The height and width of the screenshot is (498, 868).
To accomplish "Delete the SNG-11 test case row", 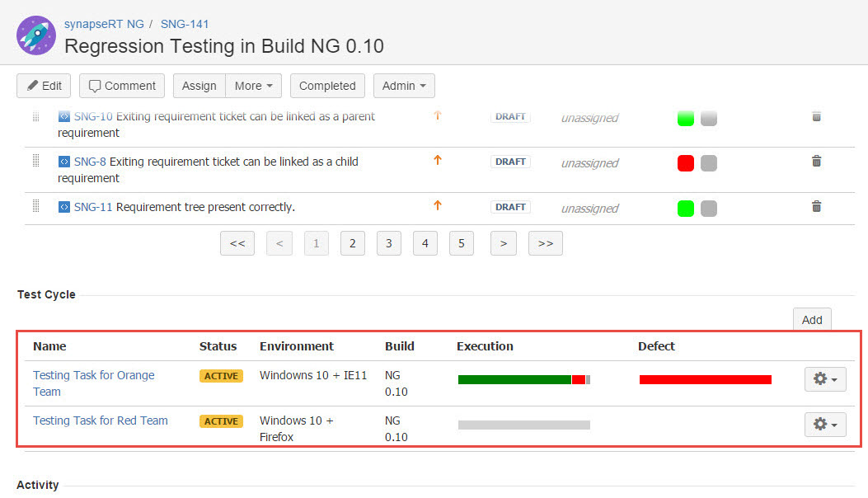I will point(816,207).
